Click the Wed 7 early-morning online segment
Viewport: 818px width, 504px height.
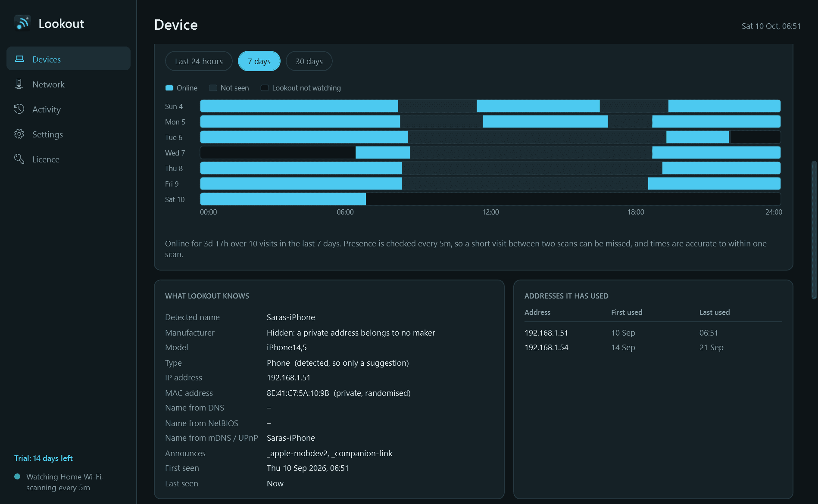pos(383,152)
